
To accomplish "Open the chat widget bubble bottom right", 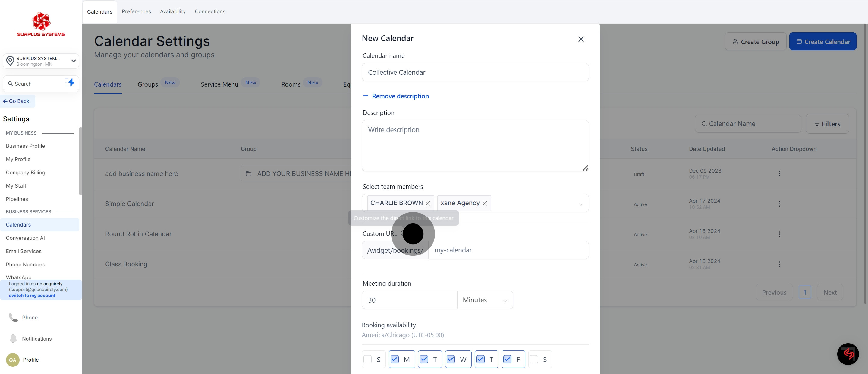I will point(848,354).
